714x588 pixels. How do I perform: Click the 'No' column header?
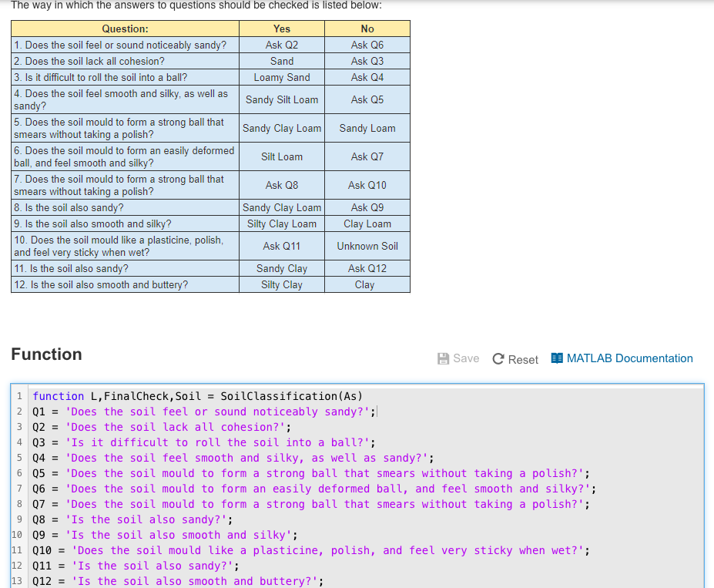[367, 29]
